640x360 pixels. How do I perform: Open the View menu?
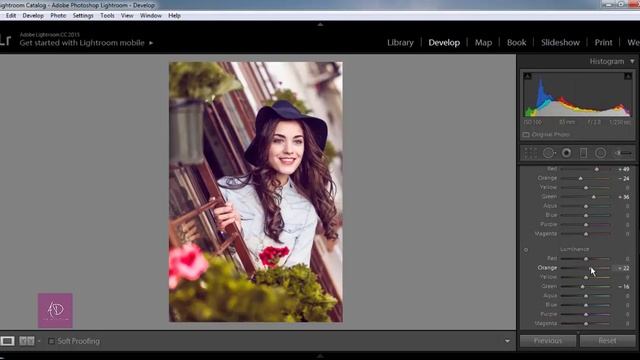(127, 16)
